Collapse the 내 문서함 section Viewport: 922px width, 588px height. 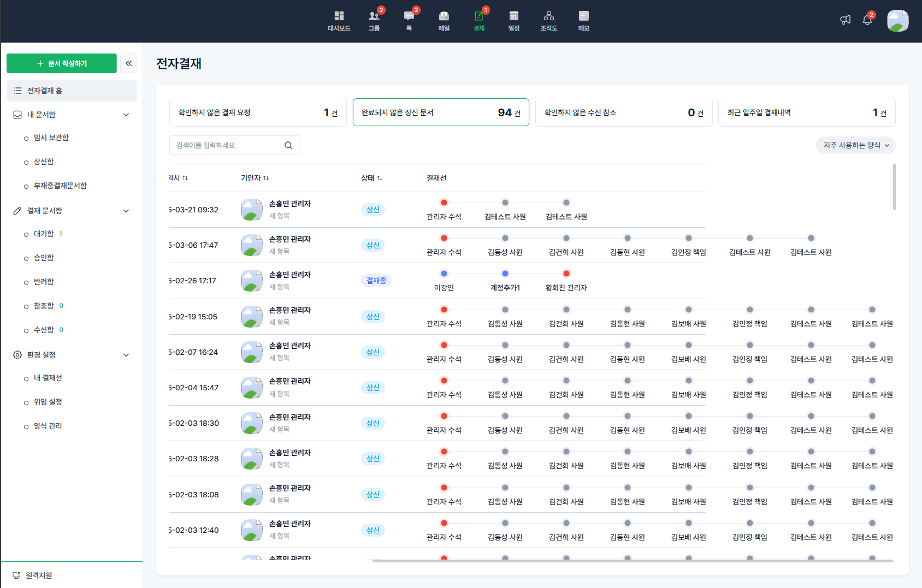(126, 115)
